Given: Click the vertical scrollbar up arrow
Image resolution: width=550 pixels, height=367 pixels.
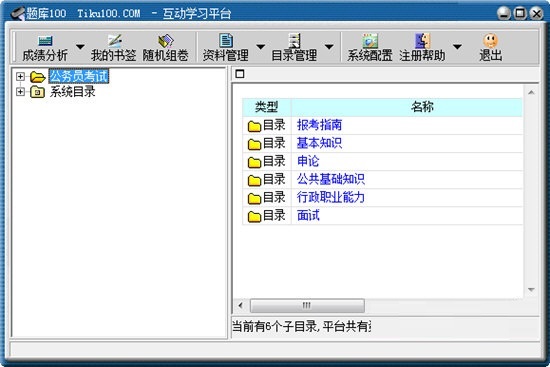Looking at the screenshot, I should tap(531, 93).
